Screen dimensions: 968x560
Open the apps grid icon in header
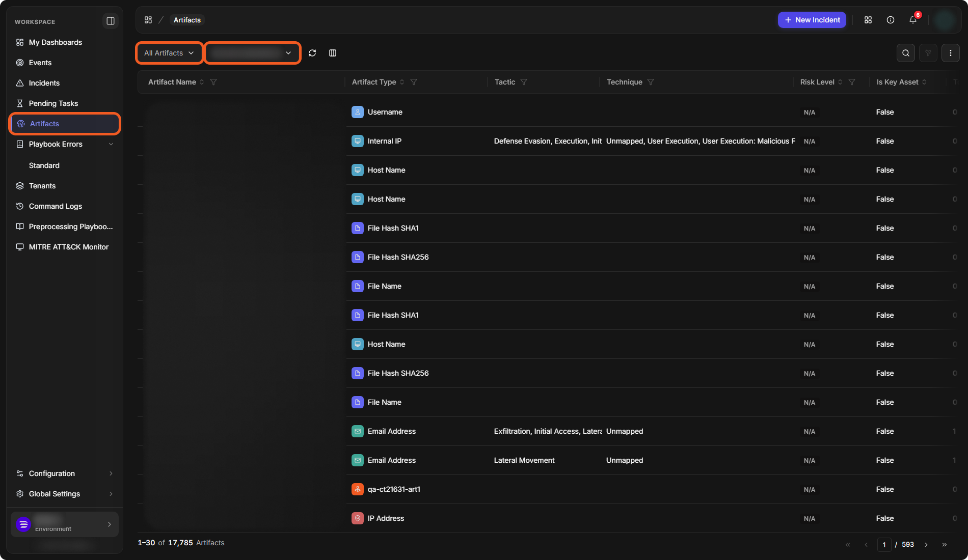point(868,20)
